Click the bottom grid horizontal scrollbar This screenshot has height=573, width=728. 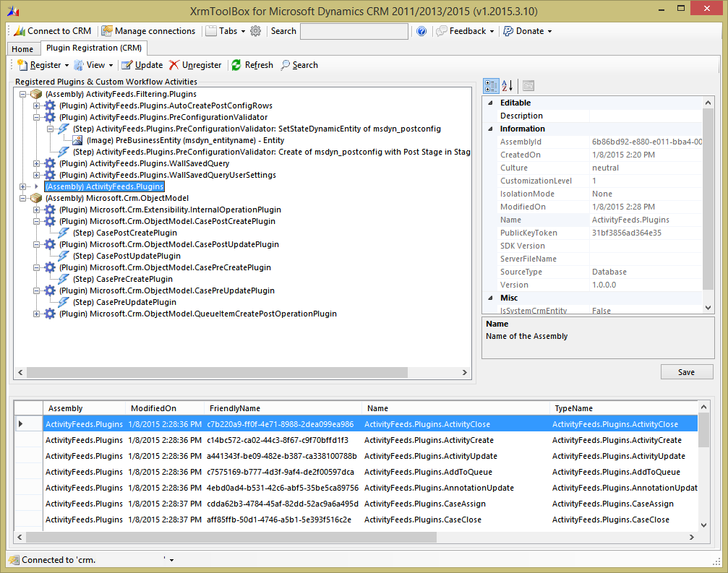[x=231, y=538]
